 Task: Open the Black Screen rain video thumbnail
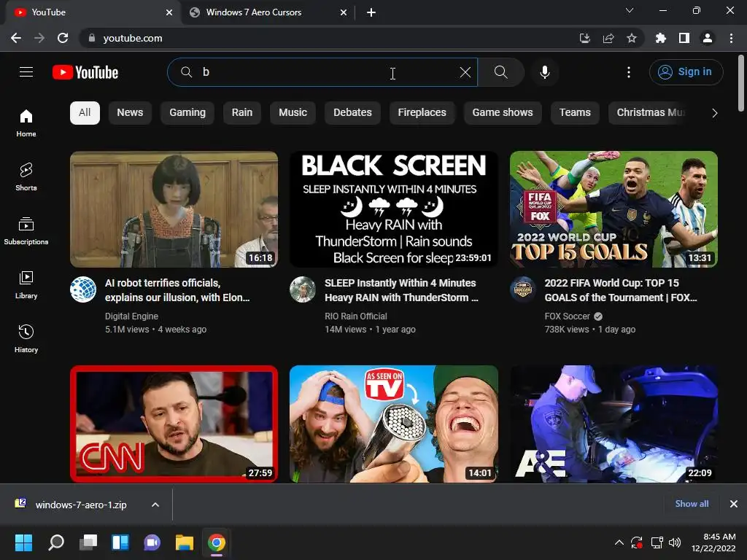[x=393, y=209]
